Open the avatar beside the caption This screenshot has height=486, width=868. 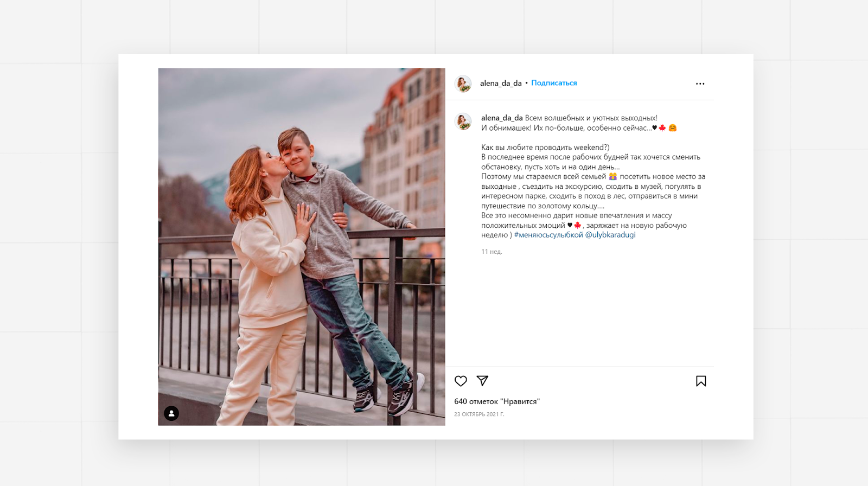point(463,121)
